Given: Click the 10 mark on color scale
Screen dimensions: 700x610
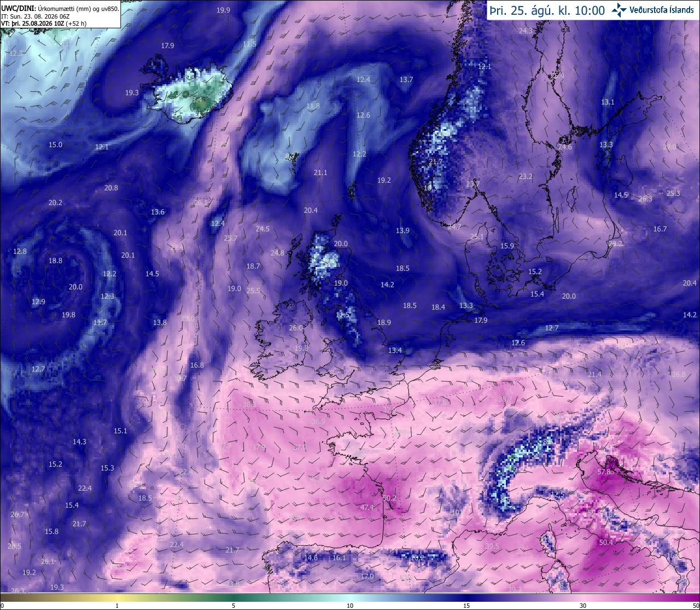Looking at the screenshot, I should (350, 606).
